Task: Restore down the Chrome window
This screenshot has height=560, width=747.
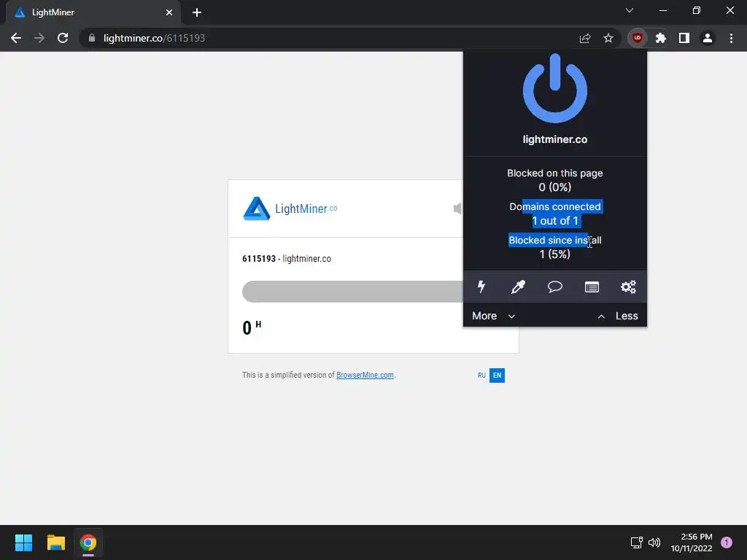Action: pyautogui.click(x=697, y=10)
